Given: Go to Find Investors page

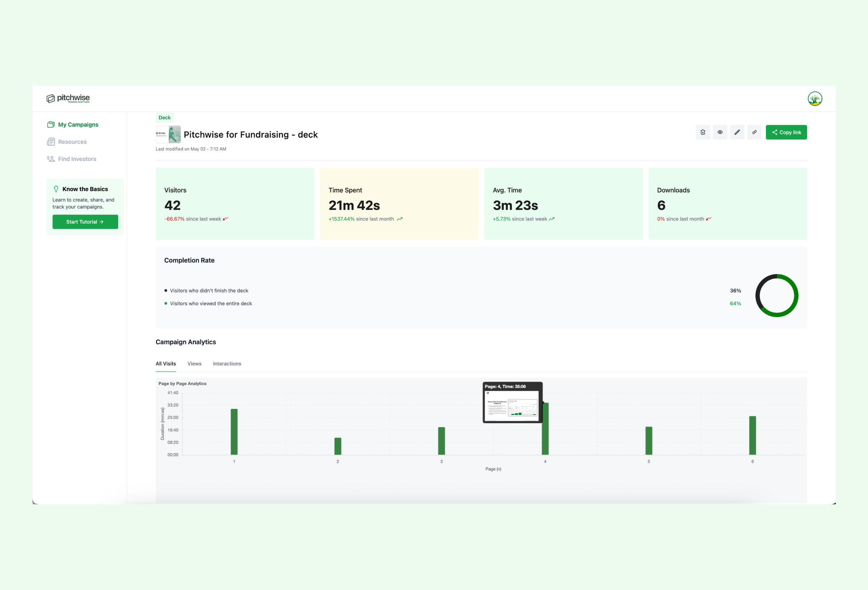Looking at the screenshot, I should [x=77, y=159].
